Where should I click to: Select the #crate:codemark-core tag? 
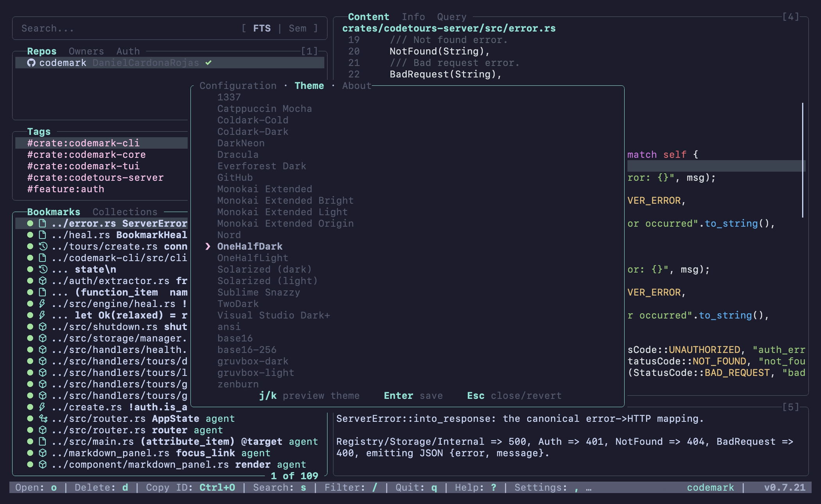coord(86,155)
